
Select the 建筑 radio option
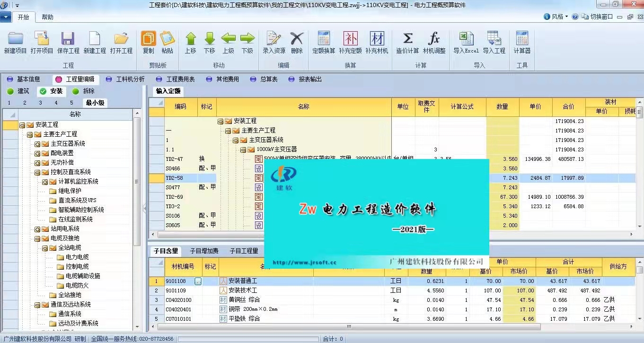point(18,91)
